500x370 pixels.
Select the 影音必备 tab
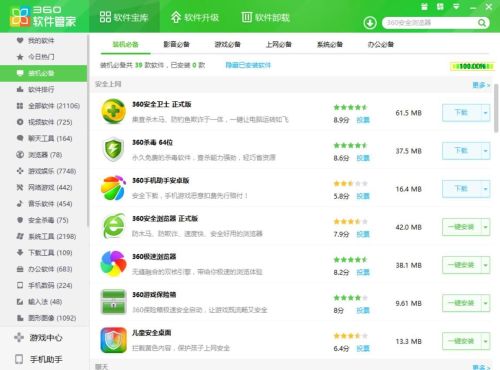click(177, 44)
